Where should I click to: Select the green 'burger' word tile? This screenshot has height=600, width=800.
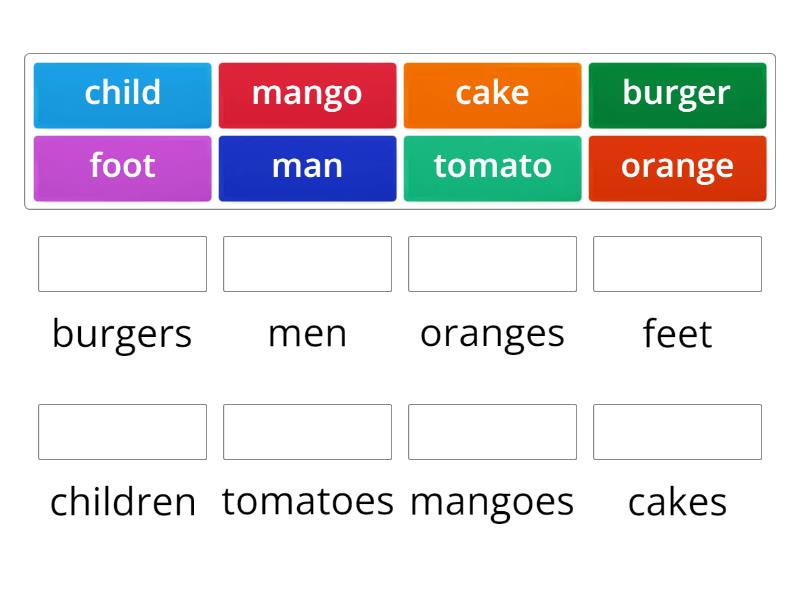[x=677, y=94]
